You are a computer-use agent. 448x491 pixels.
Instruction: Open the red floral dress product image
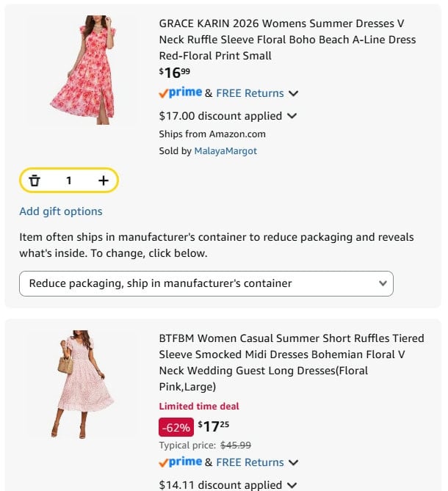point(83,70)
